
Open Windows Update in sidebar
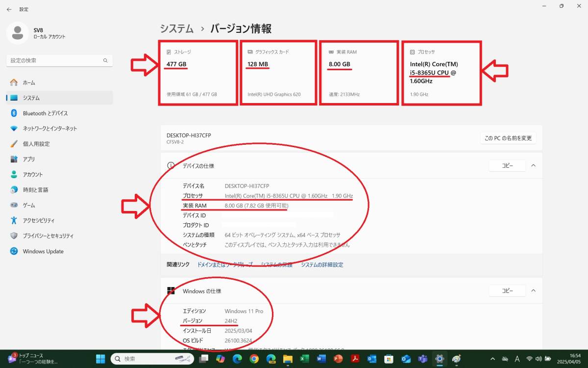(43, 251)
